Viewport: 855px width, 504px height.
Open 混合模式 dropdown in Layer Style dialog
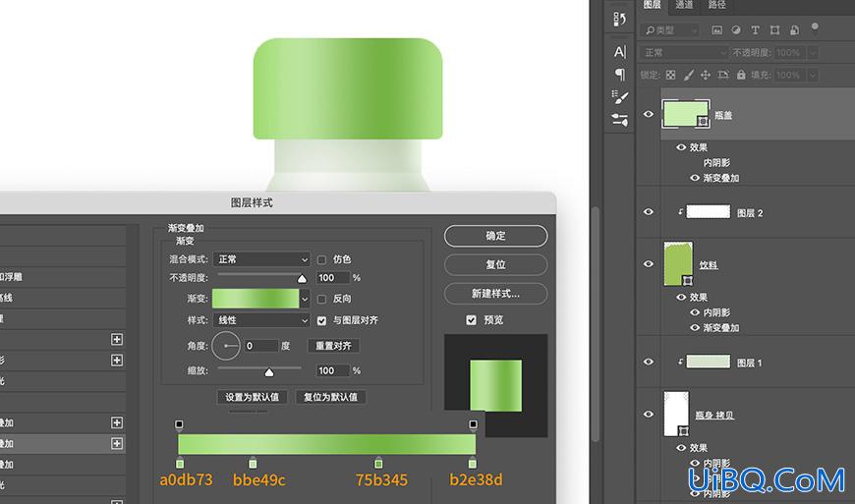261,259
